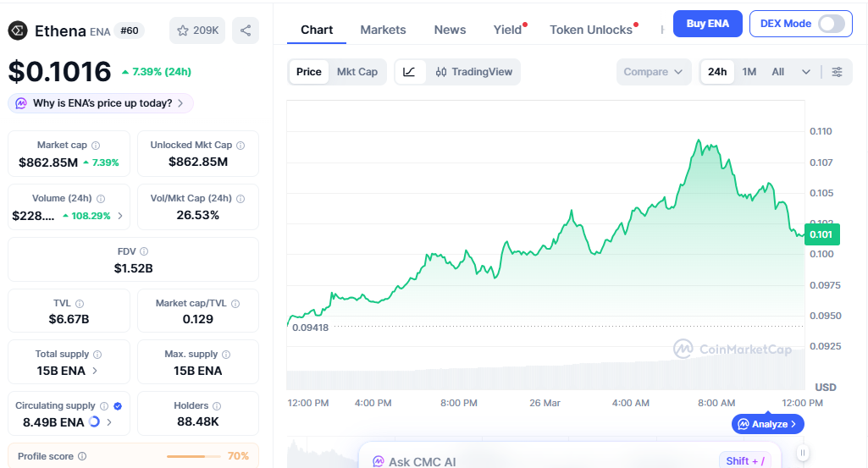Click the 26.53% Vol/Mkt Cap value
Screen dimensions: 868x468
coord(197,215)
